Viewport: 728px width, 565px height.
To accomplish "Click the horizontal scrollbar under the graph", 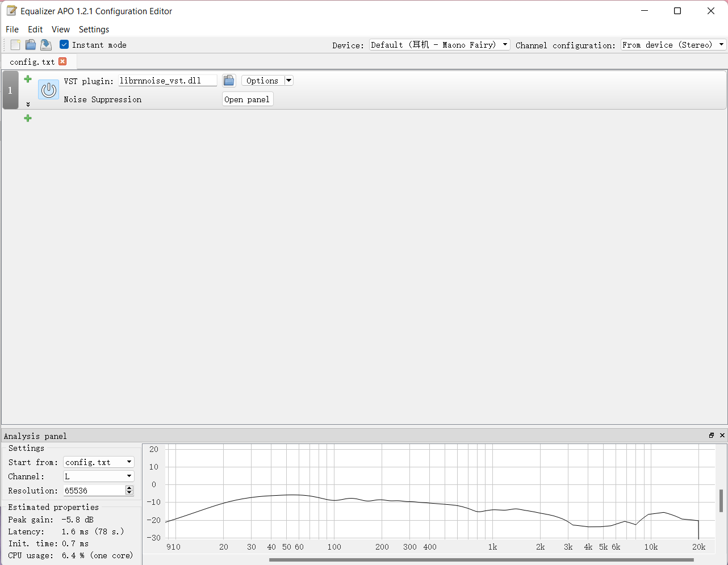I will [x=481, y=560].
